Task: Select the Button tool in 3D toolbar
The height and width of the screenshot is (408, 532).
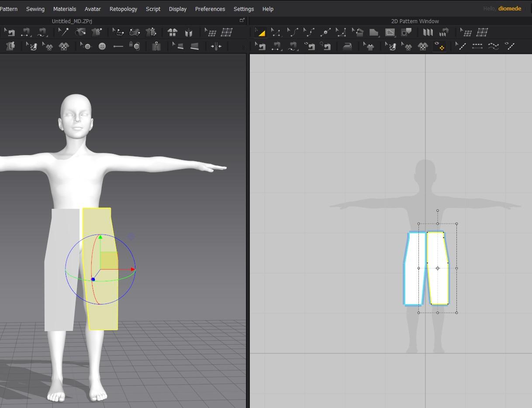Action: [102, 46]
